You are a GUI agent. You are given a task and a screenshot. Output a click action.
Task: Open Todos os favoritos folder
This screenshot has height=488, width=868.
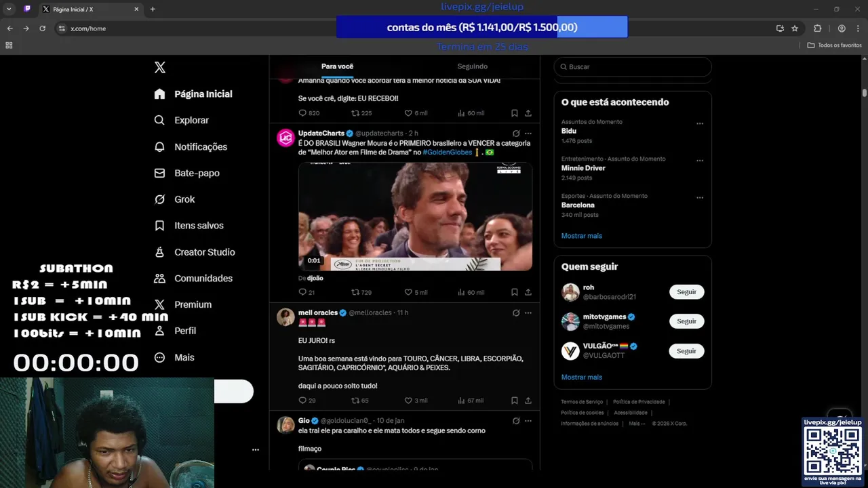(x=834, y=45)
